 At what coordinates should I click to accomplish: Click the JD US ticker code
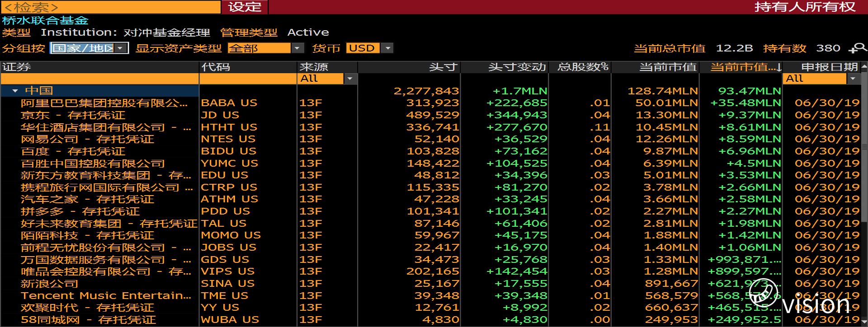pos(220,115)
